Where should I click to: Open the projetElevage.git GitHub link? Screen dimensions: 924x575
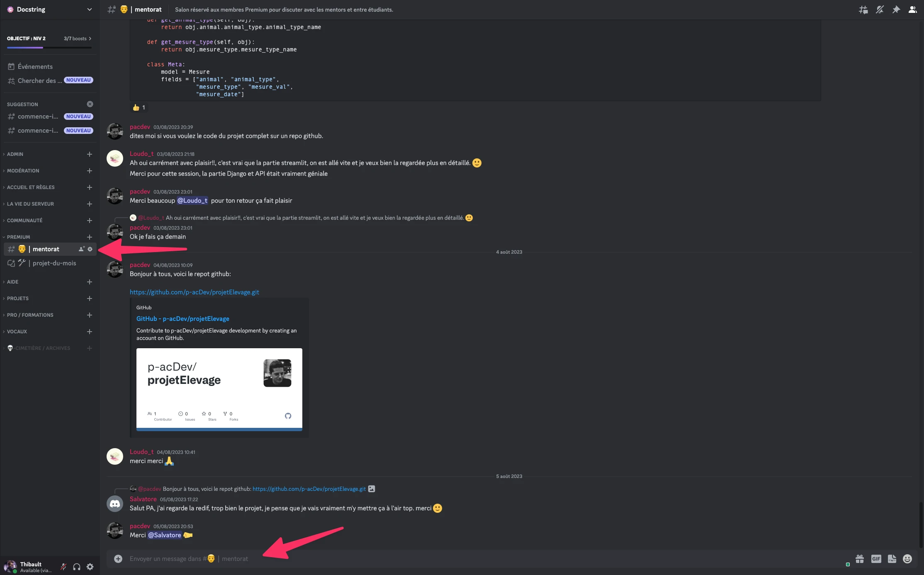pos(194,292)
